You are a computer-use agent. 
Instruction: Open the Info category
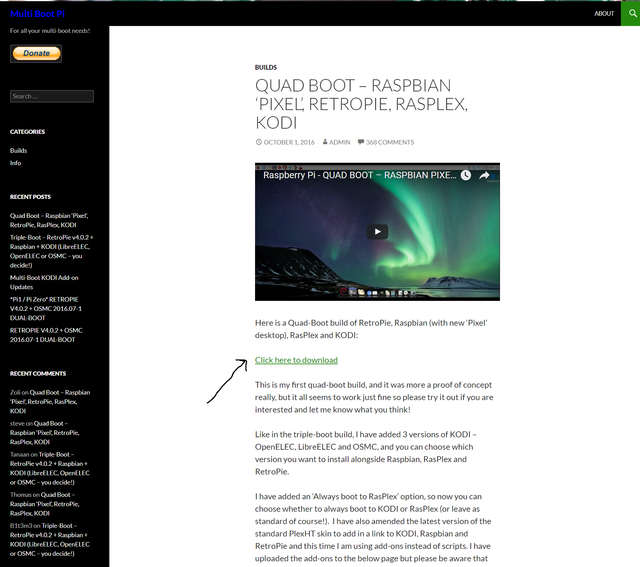16,163
